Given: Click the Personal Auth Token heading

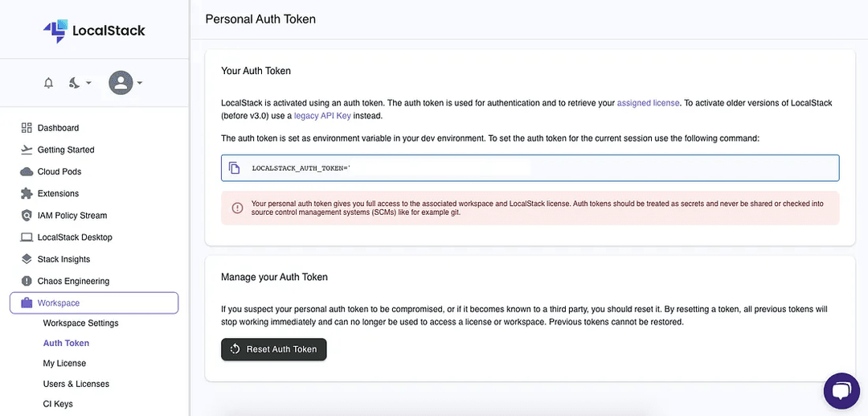Looking at the screenshot, I should (260, 19).
